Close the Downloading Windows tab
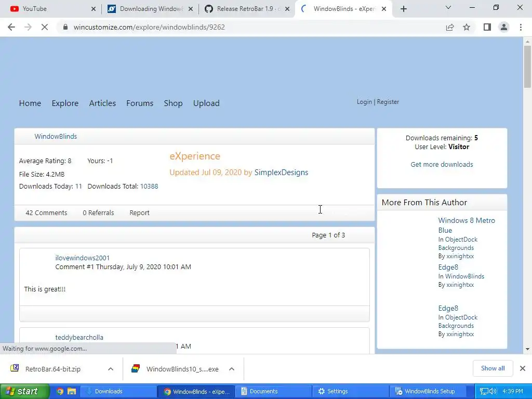Viewport: 532px width, 399px height. pos(191,9)
